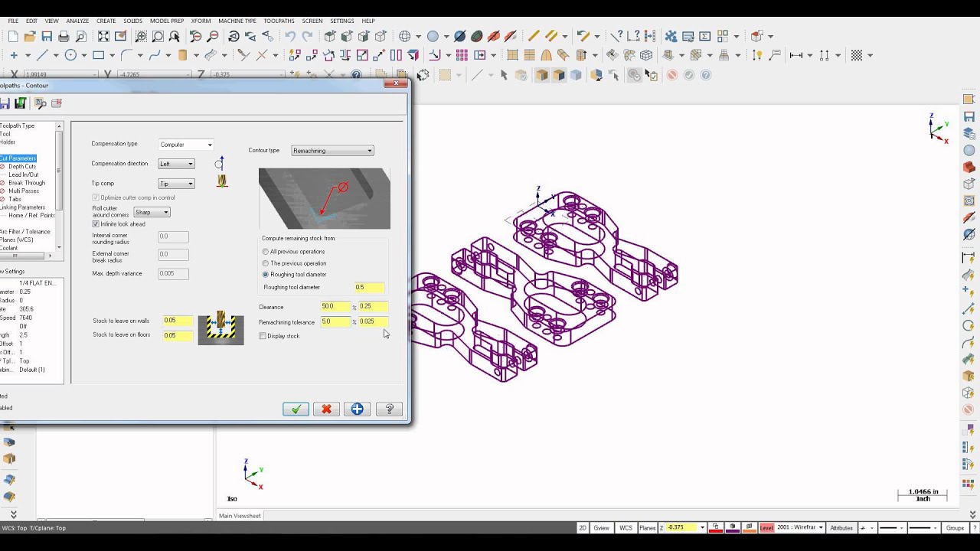980x551 pixels.
Task: Click the New file icon
Action: pos(13,36)
